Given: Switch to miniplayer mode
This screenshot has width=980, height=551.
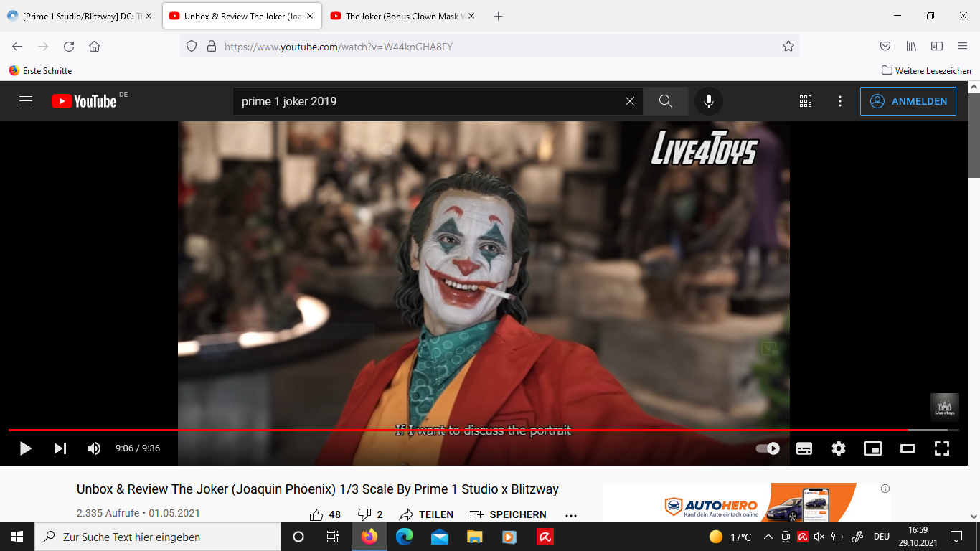Looking at the screenshot, I should coord(873,448).
